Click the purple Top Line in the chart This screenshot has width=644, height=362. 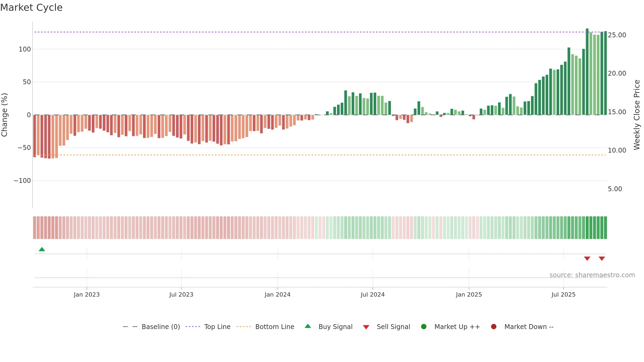(x=320, y=32)
